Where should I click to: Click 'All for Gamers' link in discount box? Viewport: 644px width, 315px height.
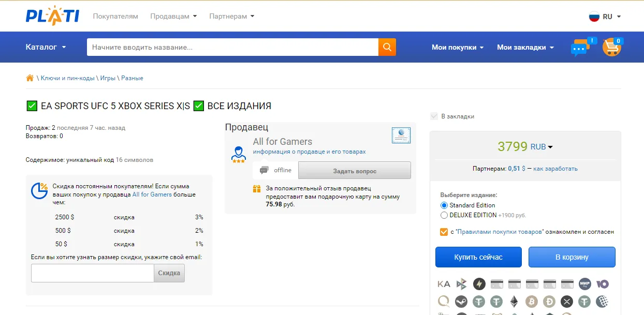point(152,194)
